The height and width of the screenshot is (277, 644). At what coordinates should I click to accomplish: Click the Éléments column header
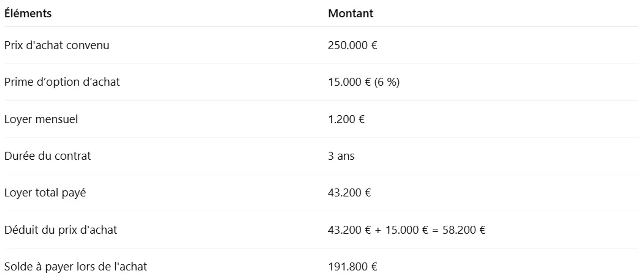tap(28, 13)
